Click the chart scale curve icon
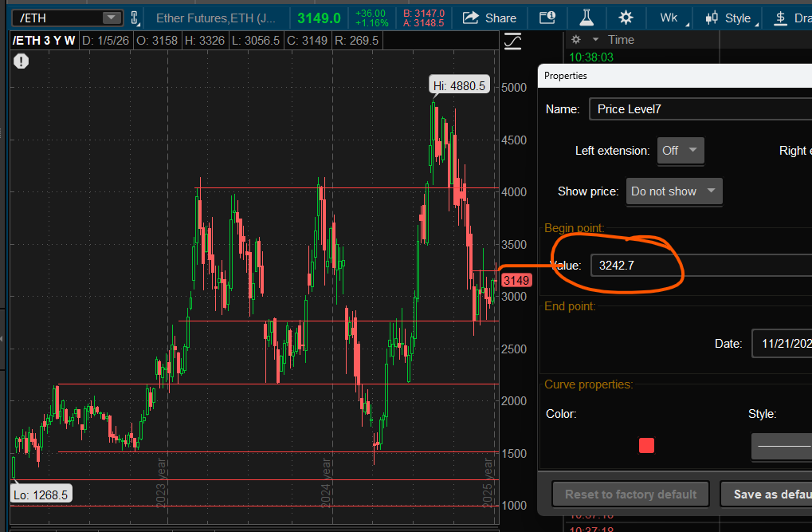812x532 pixels. pos(512,41)
